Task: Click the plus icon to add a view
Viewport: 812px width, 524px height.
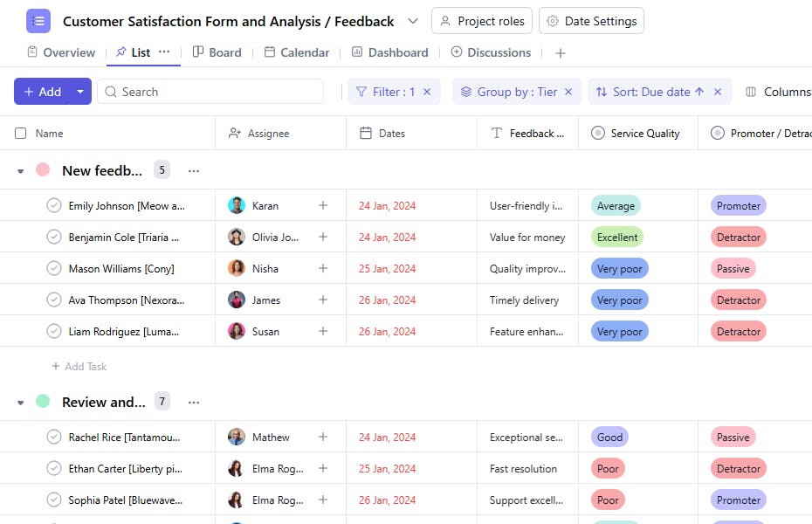Action: [561, 53]
